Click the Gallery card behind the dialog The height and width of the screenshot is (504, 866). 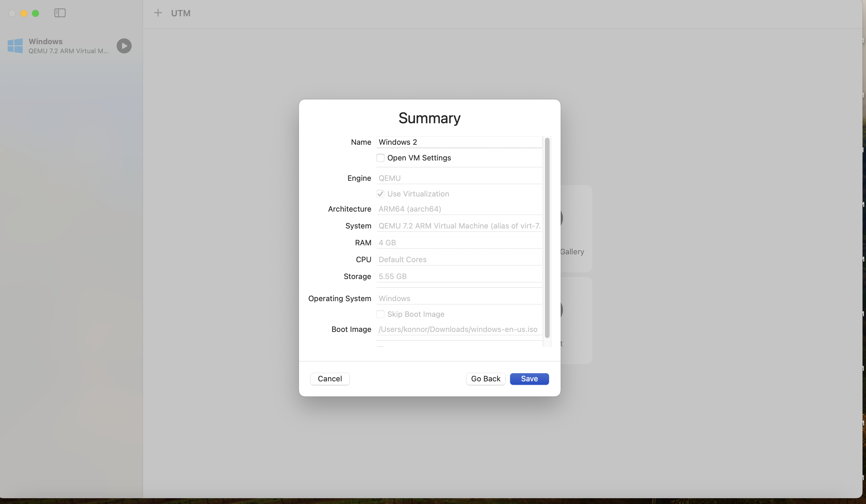point(576,229)
